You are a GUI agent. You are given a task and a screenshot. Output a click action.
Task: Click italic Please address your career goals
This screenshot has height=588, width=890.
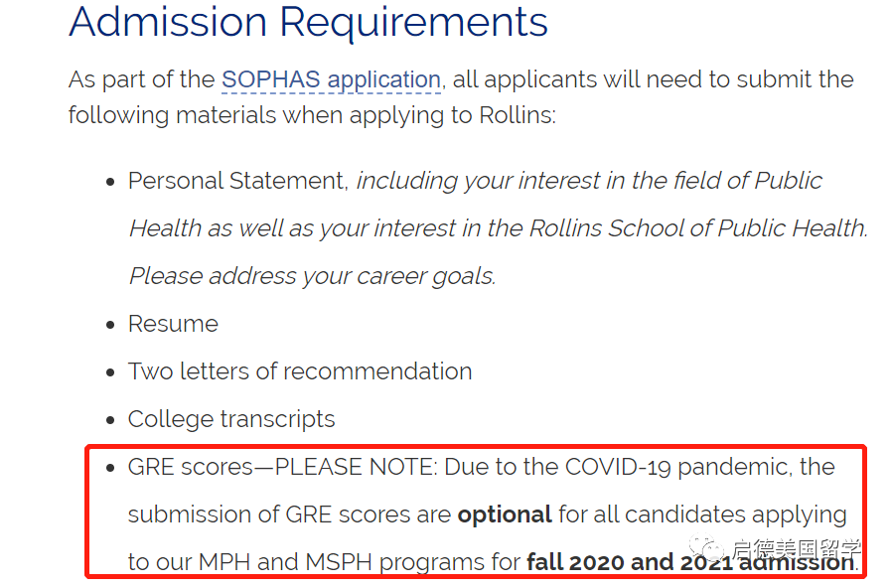point(312,276)
